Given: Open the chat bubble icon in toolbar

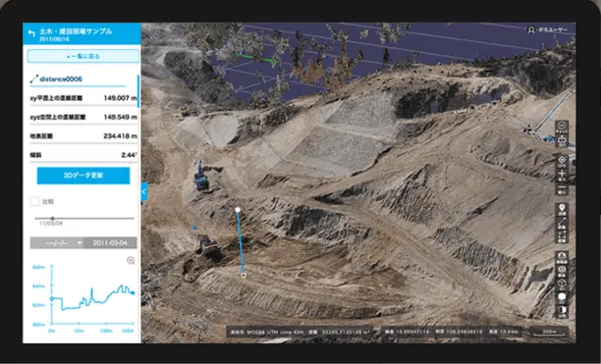Looking at the screenshot, I should pos(562,127).
